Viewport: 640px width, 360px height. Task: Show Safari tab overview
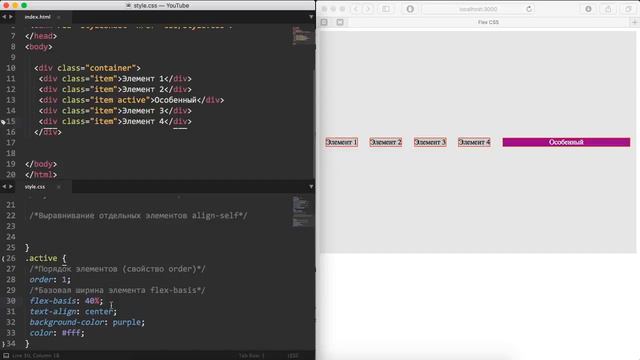tap(628, 9)
